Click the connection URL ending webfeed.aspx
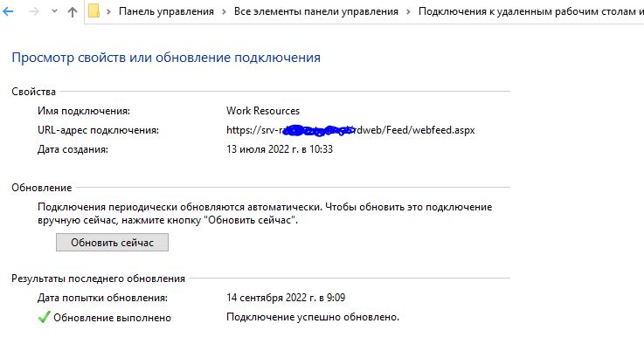 point(350,130)
